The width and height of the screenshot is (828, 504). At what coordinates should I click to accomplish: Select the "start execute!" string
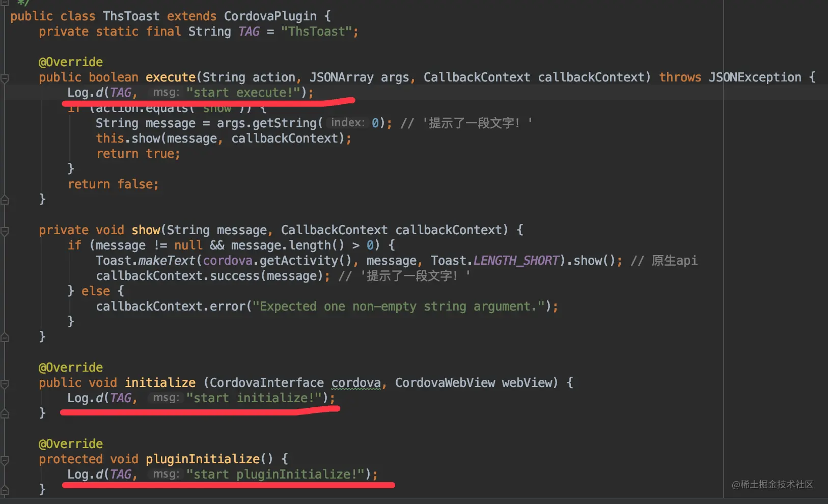[243, 93]
